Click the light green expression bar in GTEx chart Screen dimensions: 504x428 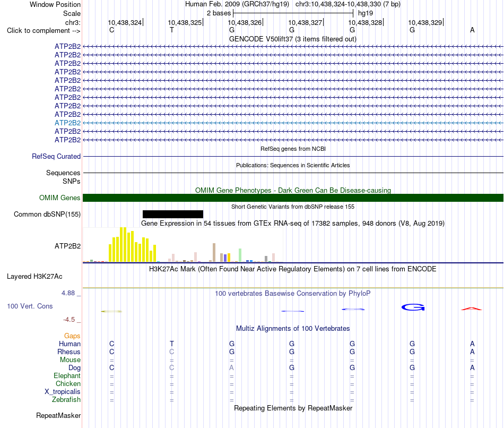(240, 255)
